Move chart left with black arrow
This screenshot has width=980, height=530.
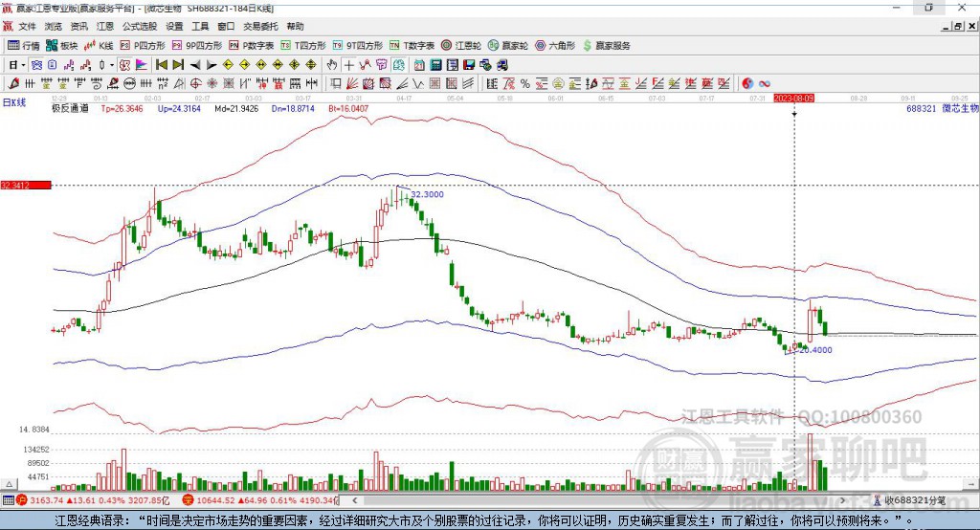(195, 65)
